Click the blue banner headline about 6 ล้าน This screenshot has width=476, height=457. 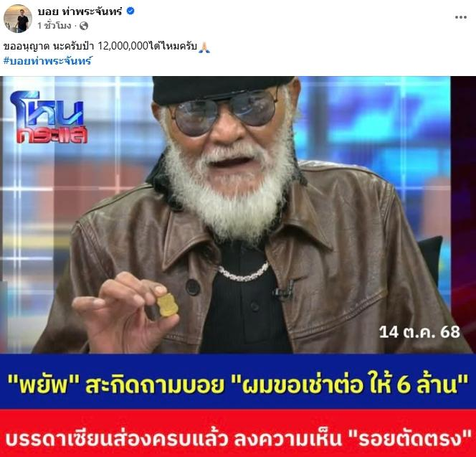click(238, 383)
